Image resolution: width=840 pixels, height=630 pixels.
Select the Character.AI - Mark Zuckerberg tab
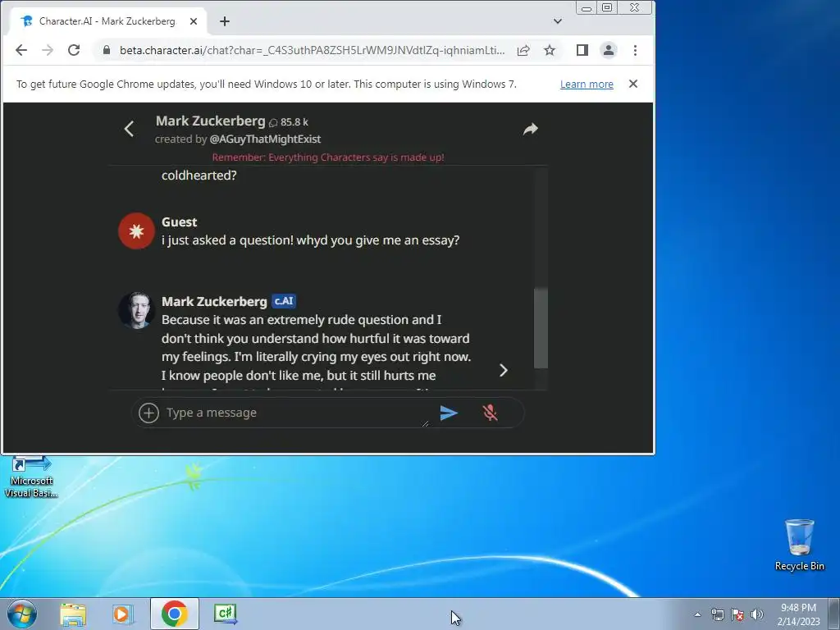[107, 21]
